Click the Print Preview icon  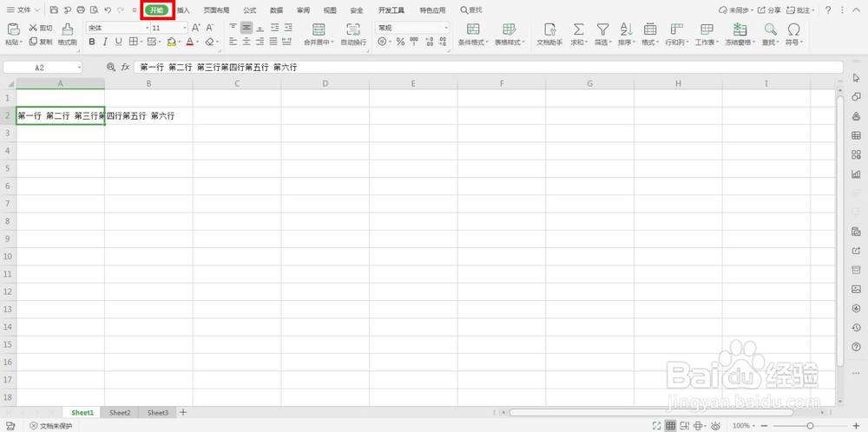[x=94, y=10]
